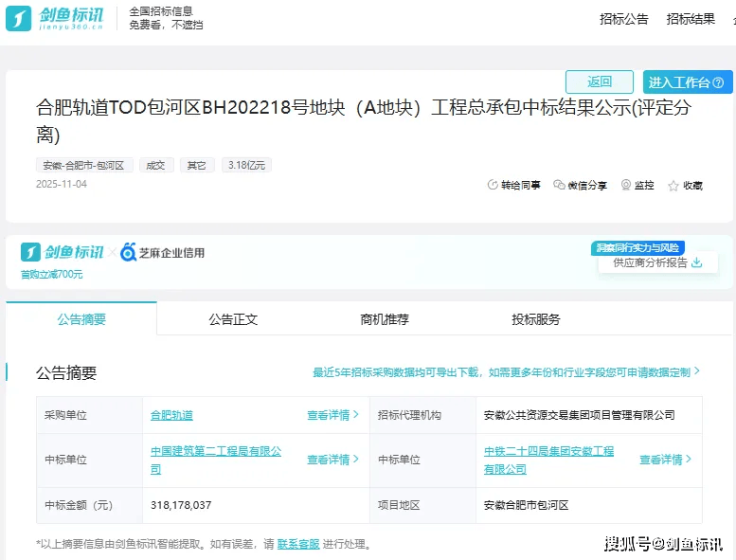Image resolution: width=736 pixels, height=560 pixels.
Task: Switch to the 商机推荐 tab
Action: [385, 319]
